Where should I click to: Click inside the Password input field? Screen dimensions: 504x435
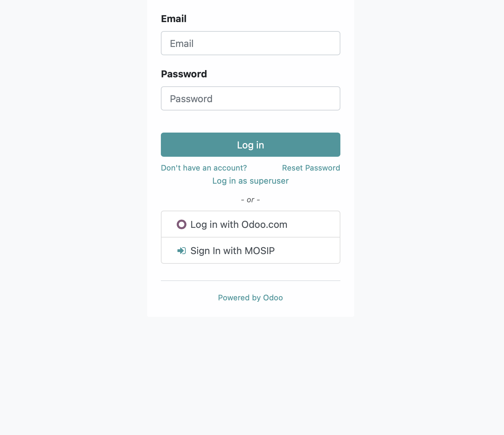click(x=250, y=98)
